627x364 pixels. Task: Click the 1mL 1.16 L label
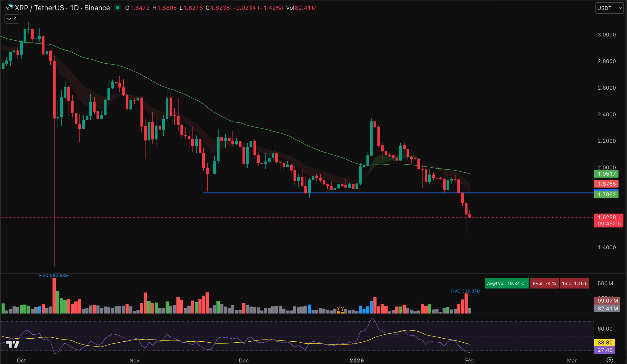tap(574, 284)
